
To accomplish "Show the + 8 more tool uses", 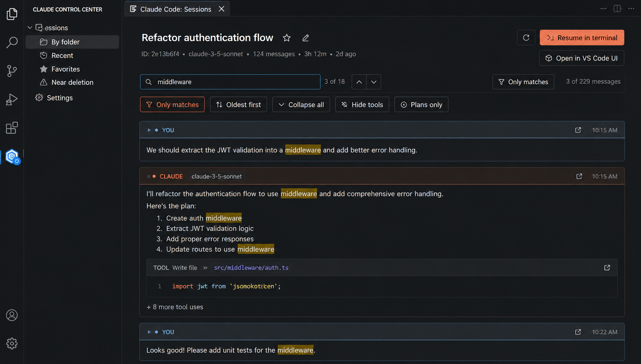I will click(x=175, y=307).
